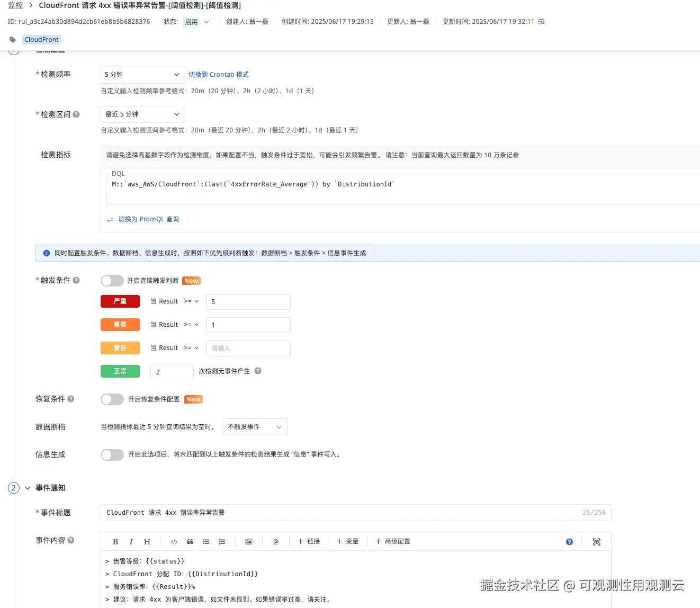The width and height of the screenshot is (700, 608).
Task: Enable the 开启恢复条件配置 switch
Action: (x=112, y=399)
